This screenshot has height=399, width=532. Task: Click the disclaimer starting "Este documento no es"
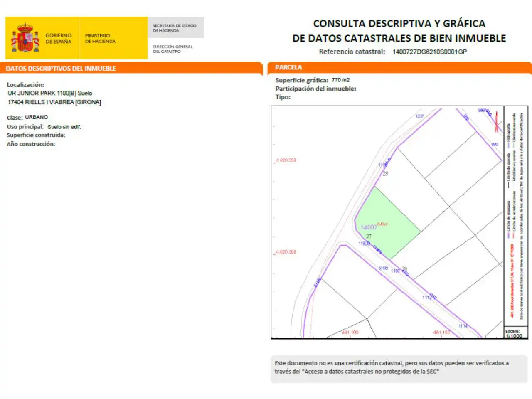tap(392, 367)
